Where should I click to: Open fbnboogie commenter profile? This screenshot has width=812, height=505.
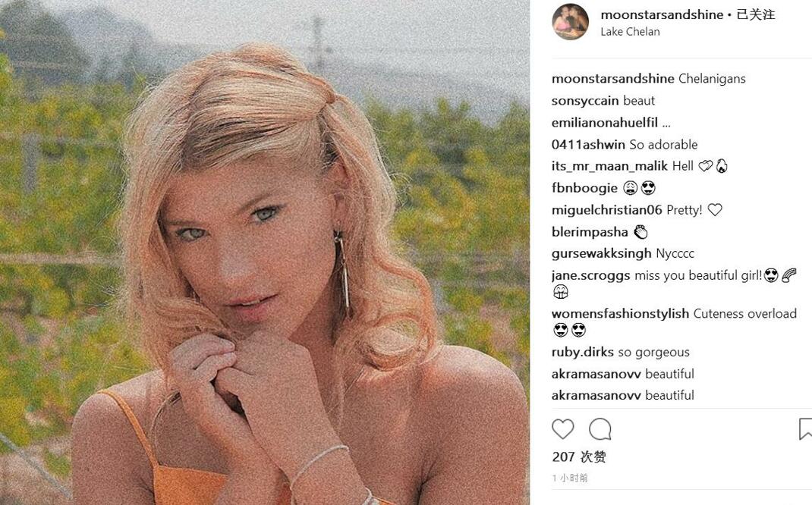pos(584,188)
